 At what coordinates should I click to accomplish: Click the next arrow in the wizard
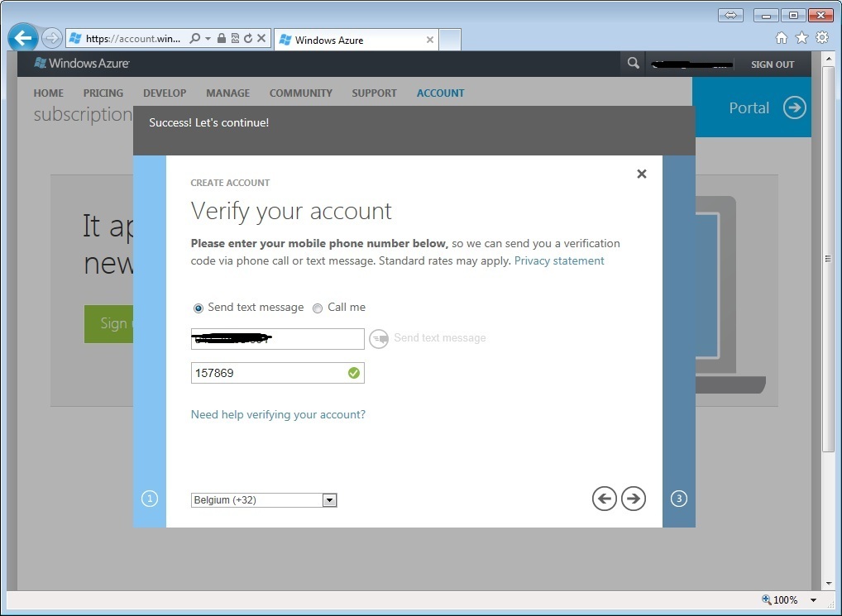634,499
